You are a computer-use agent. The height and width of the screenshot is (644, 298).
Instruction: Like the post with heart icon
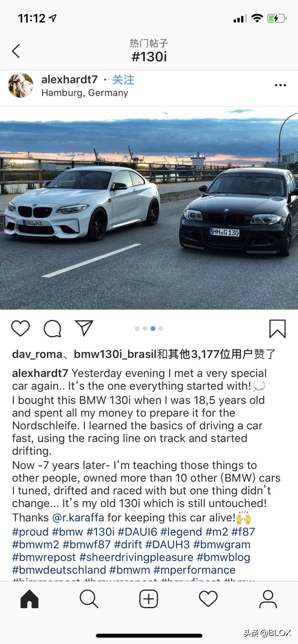pyautogui.click(x=20, y=328)
